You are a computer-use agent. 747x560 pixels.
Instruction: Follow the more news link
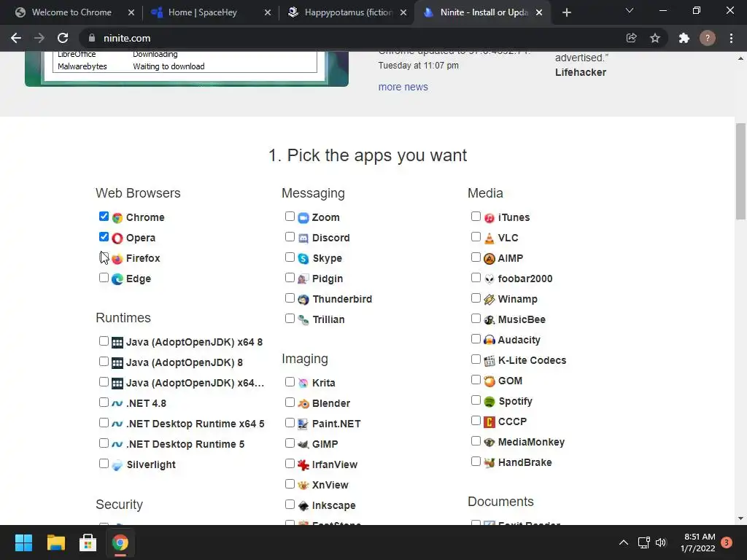[403, 87]
